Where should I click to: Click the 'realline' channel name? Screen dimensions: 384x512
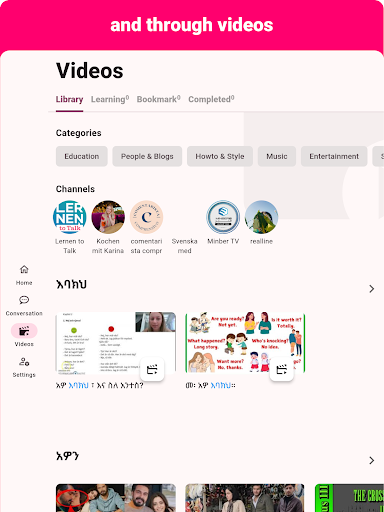click(x=261, y=241)
